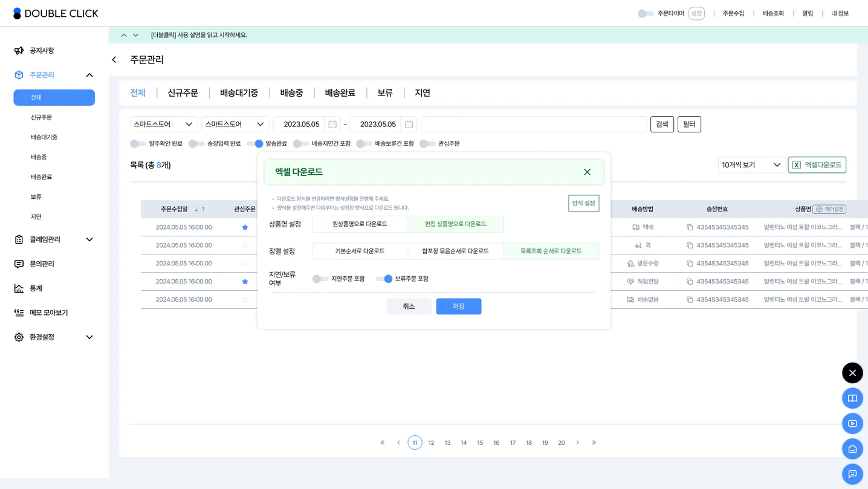This screenshot has width=868, height=489.
Task: Switch to 배송중 tab
Action: tap(291, 93)
